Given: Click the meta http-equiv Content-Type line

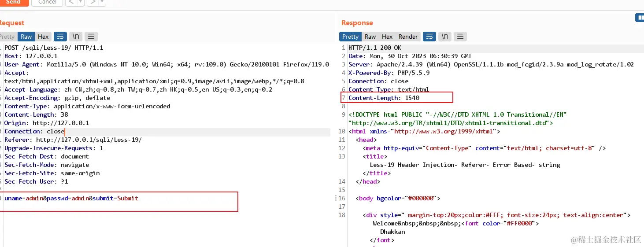Looking at the screenshot, I should [485, 148].
